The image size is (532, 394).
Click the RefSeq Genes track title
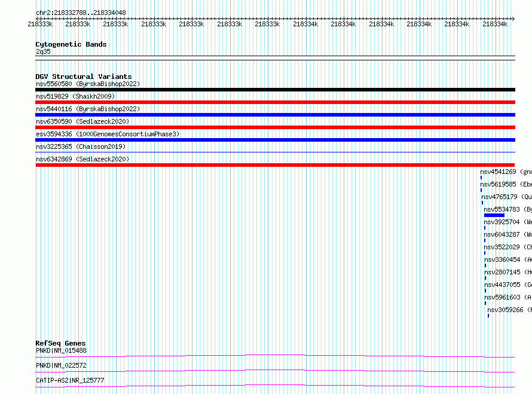61,343
